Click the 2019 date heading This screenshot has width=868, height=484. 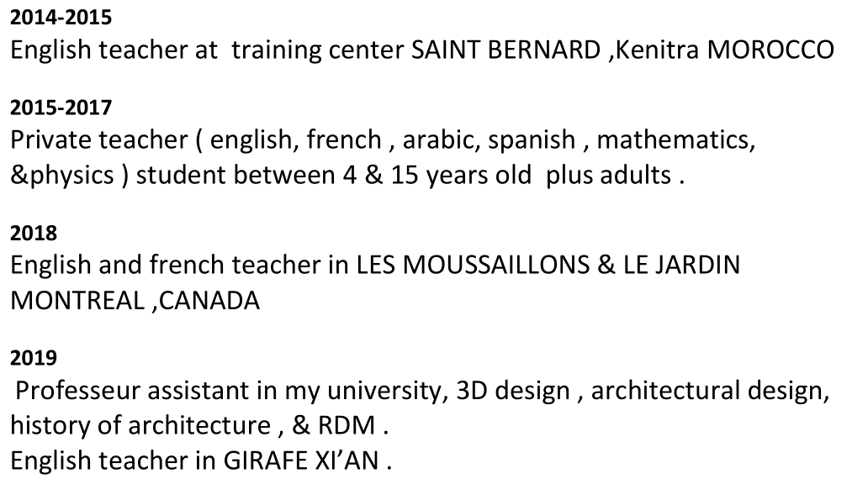point(33,358)
